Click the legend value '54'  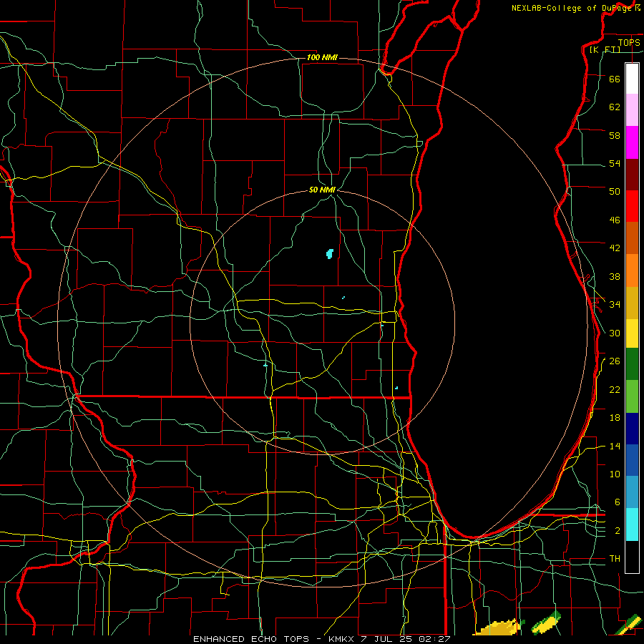tap(615, 163)
